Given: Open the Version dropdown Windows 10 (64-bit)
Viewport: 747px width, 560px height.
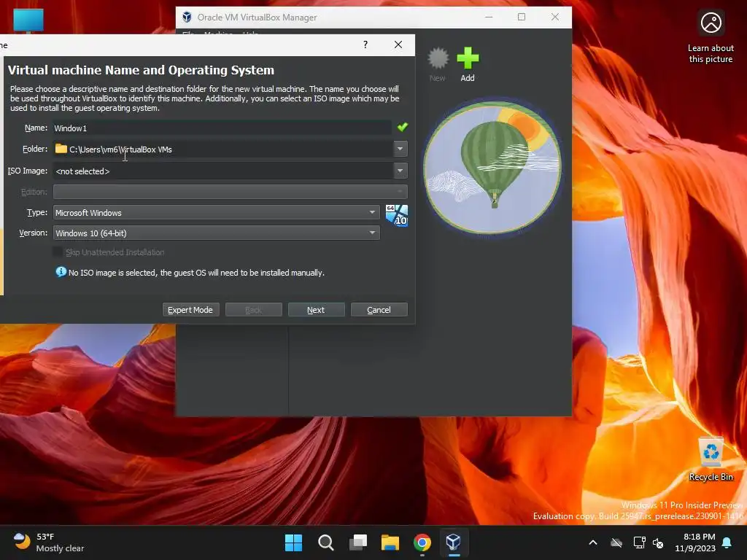Looking at the screenshot, I should pyautogui.click(x=216, y=233).
